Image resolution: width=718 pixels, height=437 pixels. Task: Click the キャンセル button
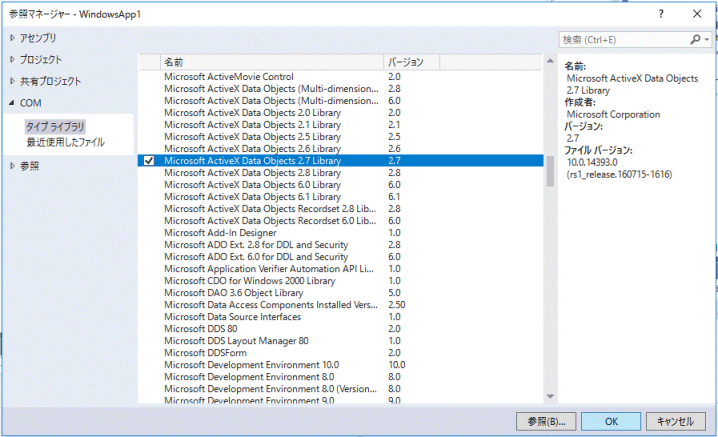(676, 421)
